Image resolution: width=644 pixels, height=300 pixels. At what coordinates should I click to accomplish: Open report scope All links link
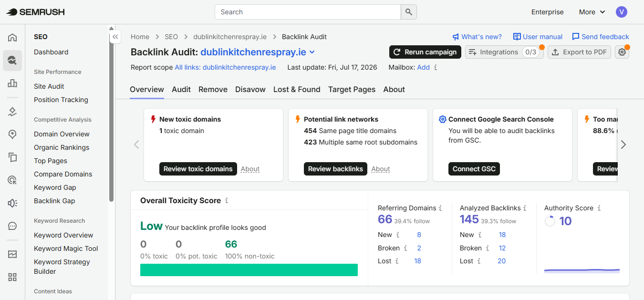click(225, 67)
